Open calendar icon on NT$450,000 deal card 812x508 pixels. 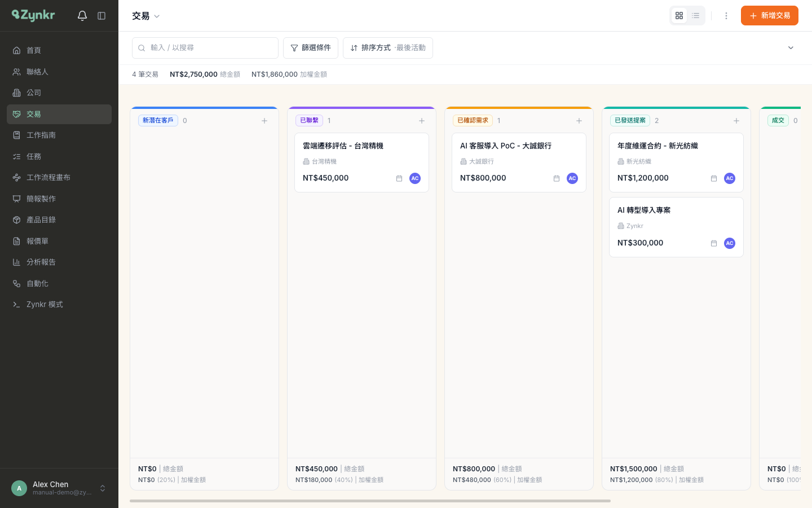[399, 178]
